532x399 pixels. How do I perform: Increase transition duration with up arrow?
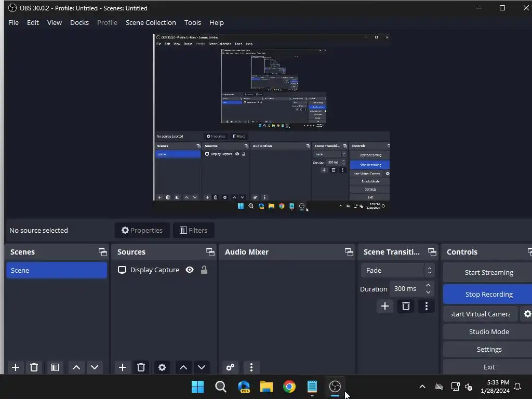(428, 285)
